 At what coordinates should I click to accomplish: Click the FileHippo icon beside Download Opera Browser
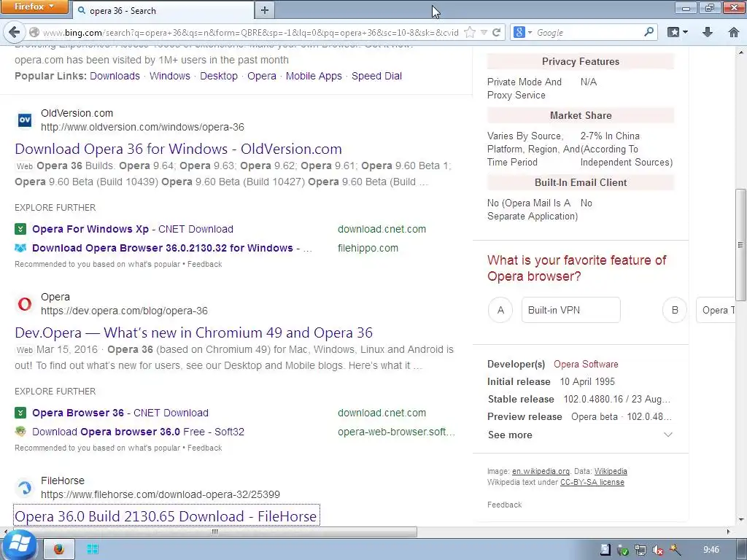coord(20,248)
